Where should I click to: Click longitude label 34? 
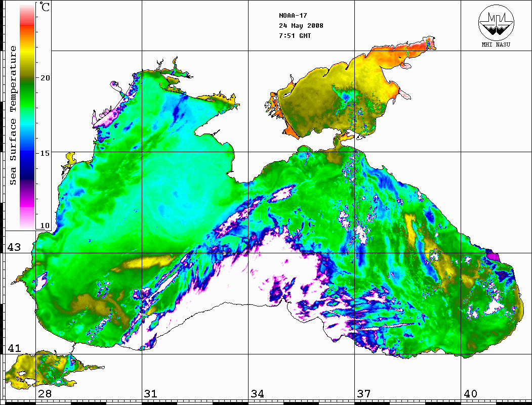[257, 393]
